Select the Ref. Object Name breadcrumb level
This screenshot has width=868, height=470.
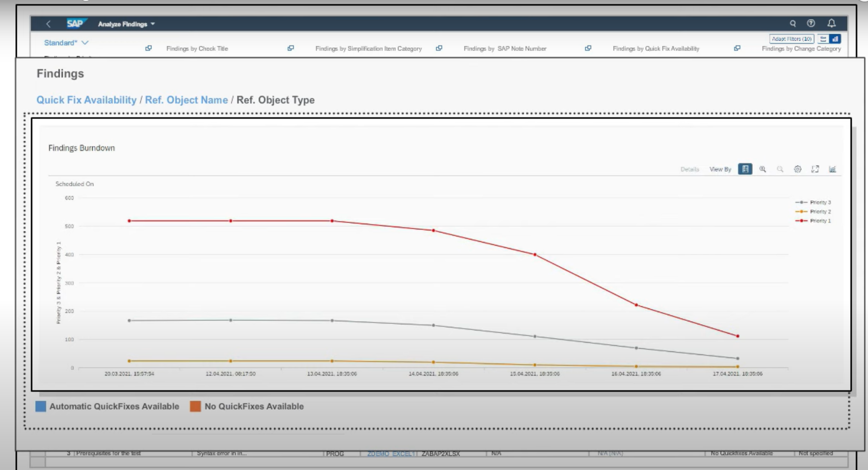point(187,100)
